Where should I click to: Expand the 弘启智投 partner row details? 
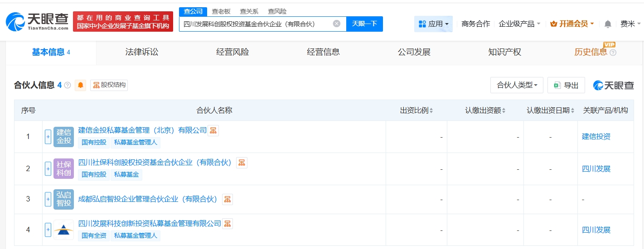click(48, 199)
